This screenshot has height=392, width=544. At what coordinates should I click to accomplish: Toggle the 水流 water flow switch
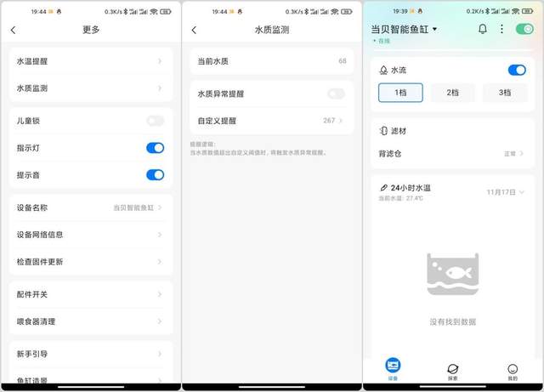pyautogui.click(x=517, y=70)
